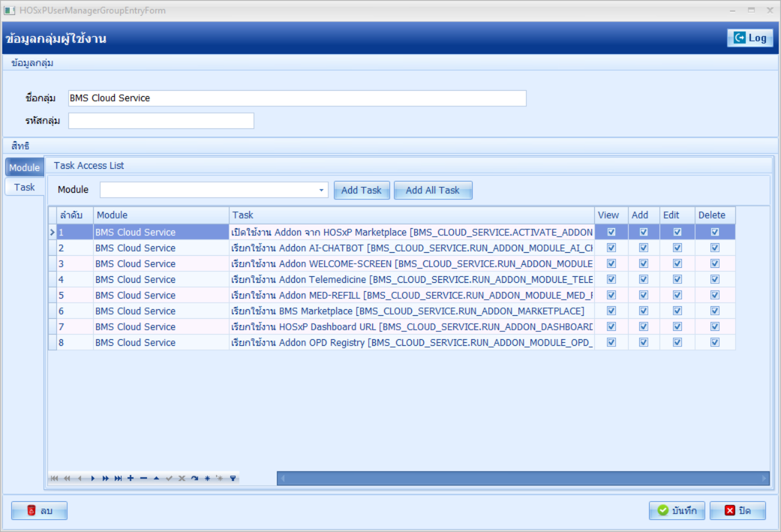781x532 pixels.
Task: Toggle View checkbox for Telemedicine row
Action: tap(611, 279)
